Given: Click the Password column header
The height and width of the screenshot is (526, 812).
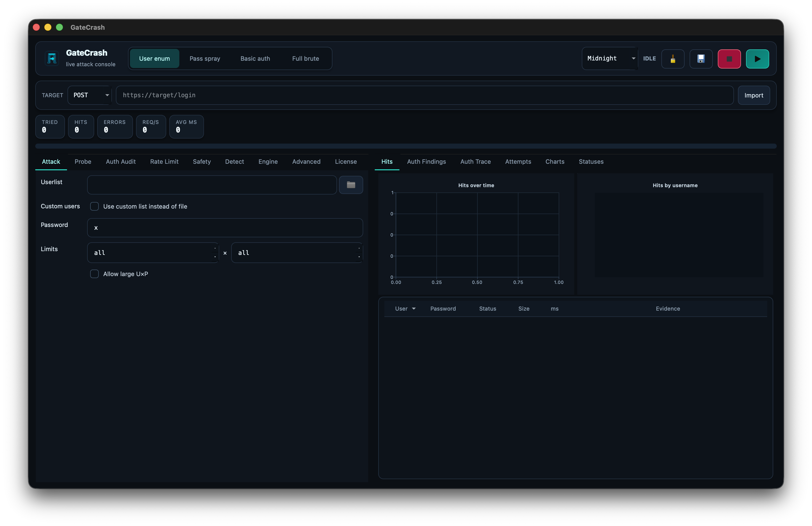Looking at the screenshot, I should point(443,309).
